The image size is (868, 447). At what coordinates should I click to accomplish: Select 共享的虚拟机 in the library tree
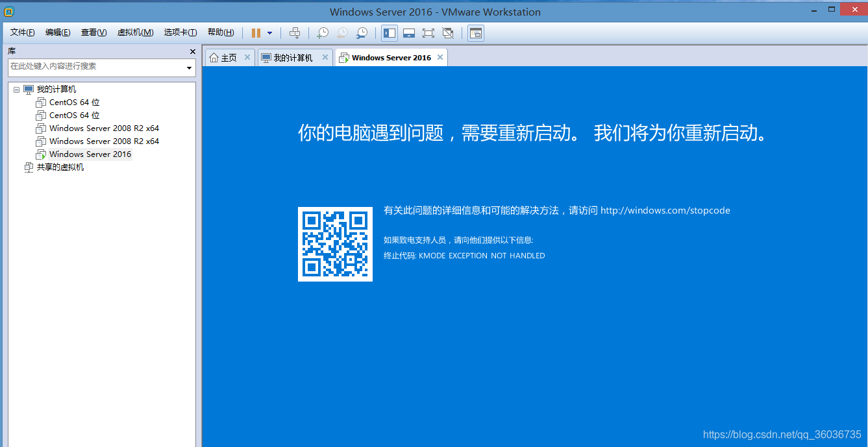pos(60,167)
